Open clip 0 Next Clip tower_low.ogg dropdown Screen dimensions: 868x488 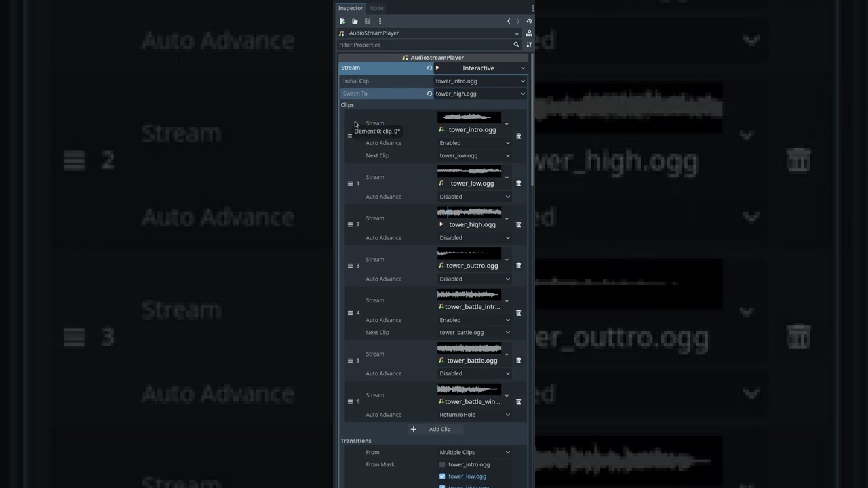click(475, 155)
